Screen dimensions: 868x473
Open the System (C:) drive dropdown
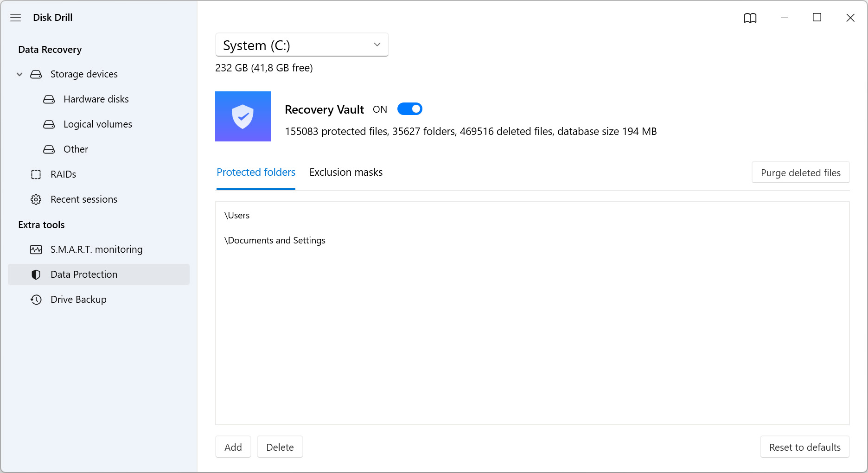point(302,45)
